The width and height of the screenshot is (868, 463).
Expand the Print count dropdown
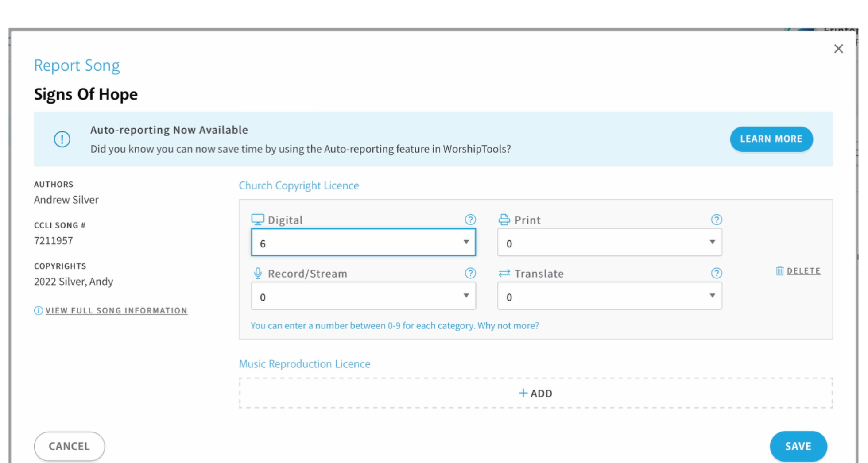coord(713,242)
